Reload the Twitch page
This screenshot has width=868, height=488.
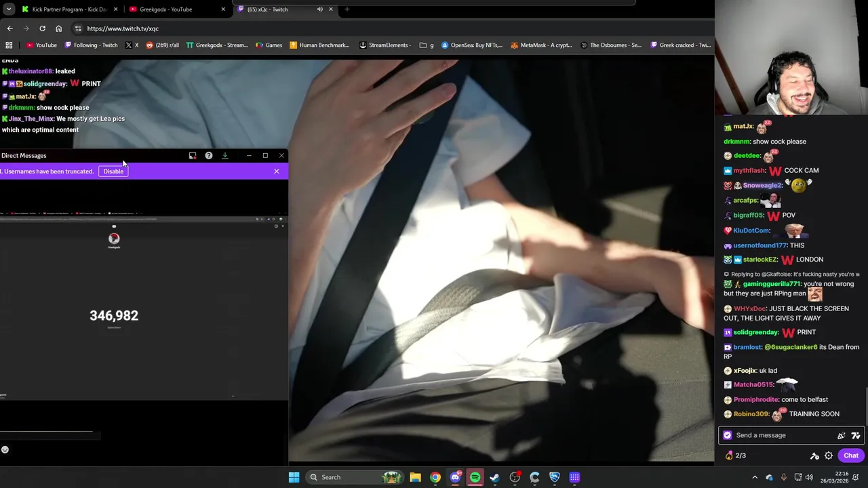click(x=42, y=28)
